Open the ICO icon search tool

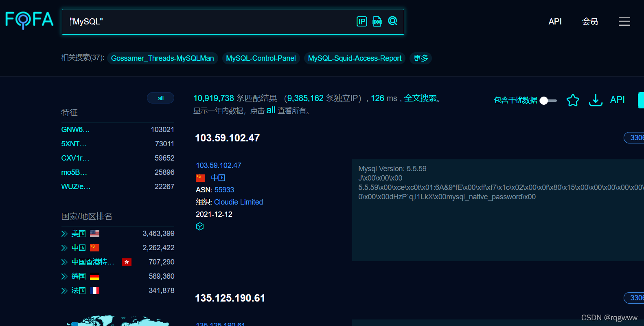coord(377,21)
